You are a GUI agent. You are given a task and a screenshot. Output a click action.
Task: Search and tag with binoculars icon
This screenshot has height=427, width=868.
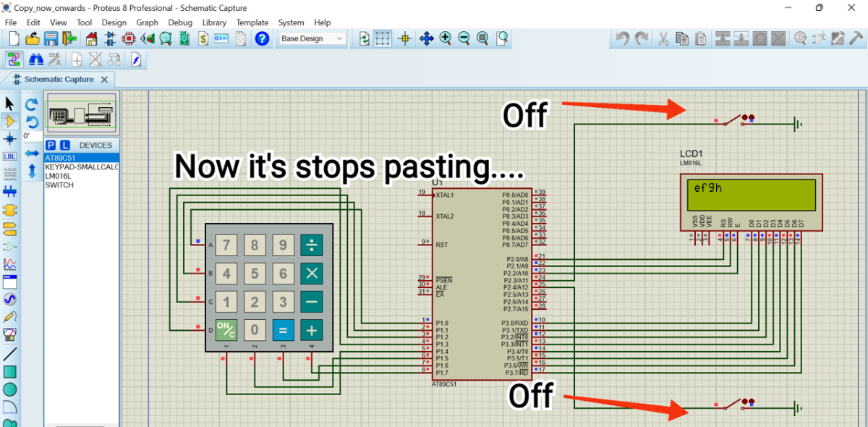[35, 59]
